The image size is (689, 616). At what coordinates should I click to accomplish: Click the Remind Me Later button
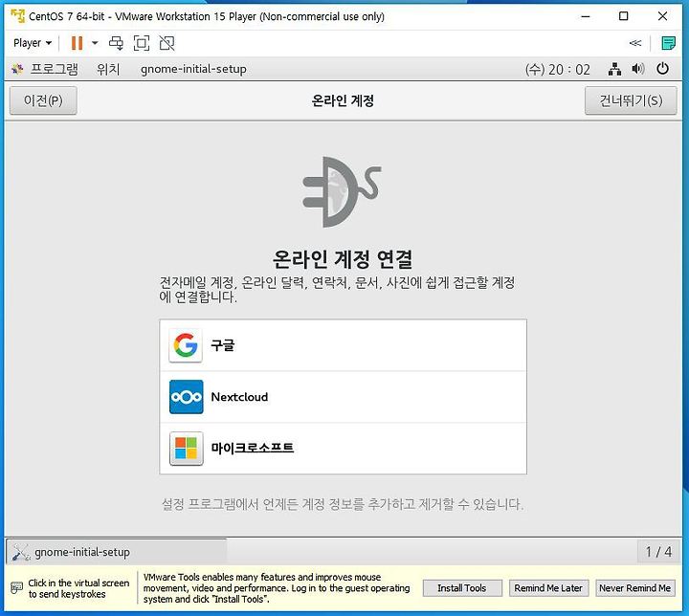[548, 588]
